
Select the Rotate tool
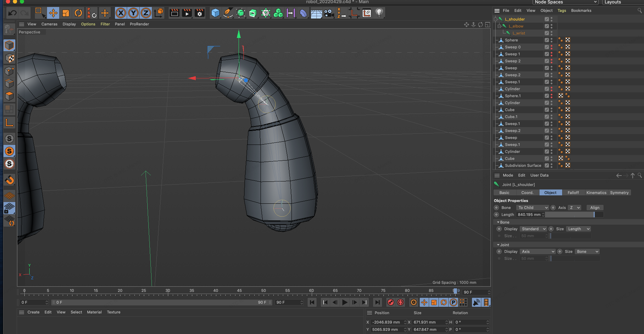click(78, 13)
